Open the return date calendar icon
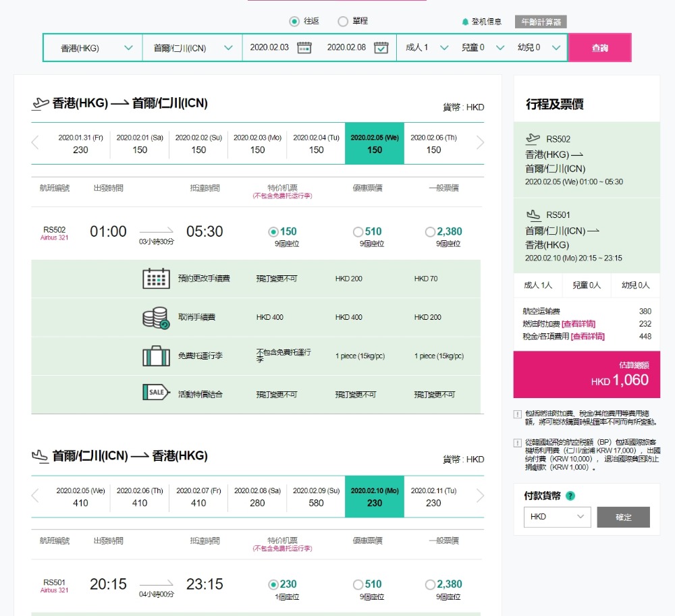 click(381, 48)
